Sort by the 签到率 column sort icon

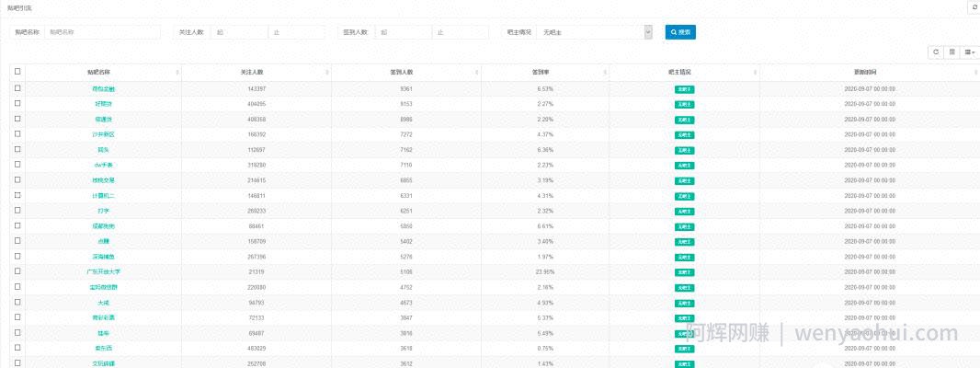click(605, 73)
